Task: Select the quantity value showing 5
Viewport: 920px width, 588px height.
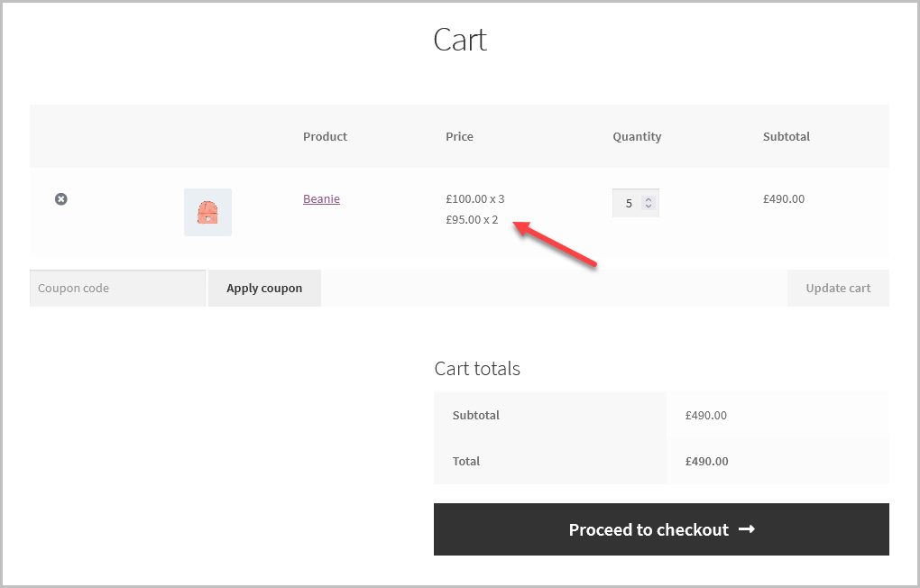Action: tap(629, 202)
